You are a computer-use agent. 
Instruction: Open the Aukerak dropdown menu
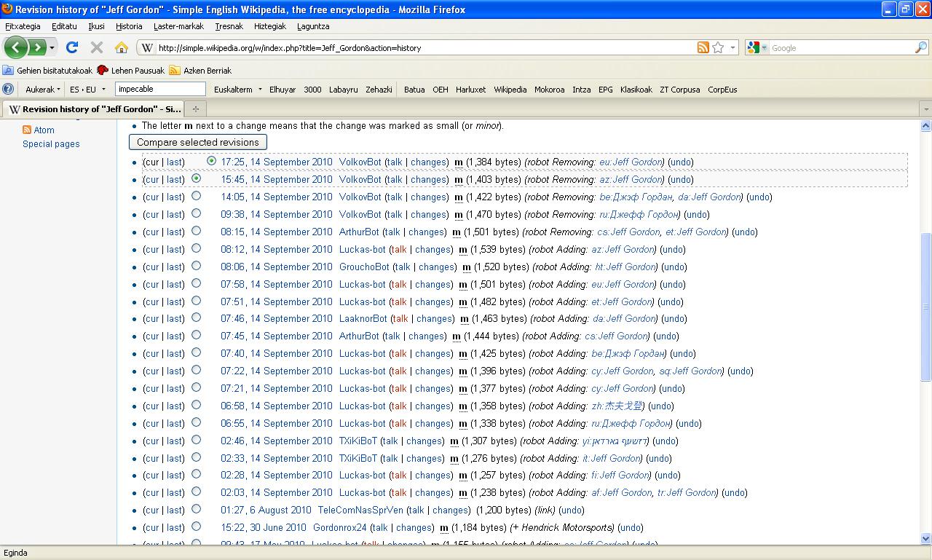tap(43, 90)
